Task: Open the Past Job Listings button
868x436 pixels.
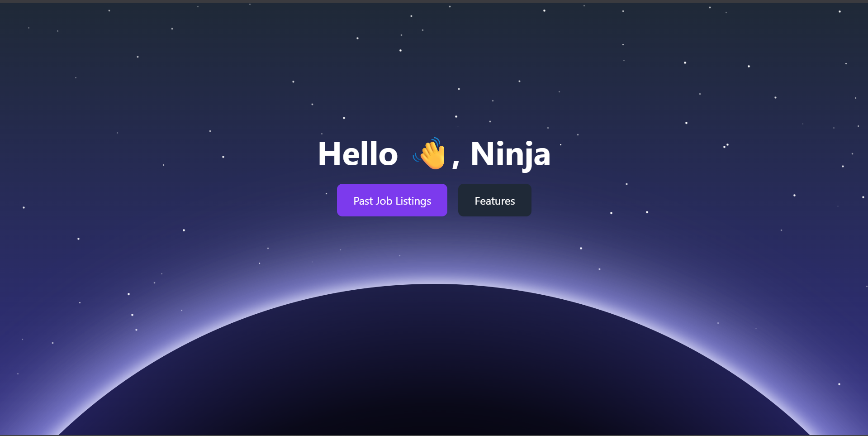Action: [392, 200]
